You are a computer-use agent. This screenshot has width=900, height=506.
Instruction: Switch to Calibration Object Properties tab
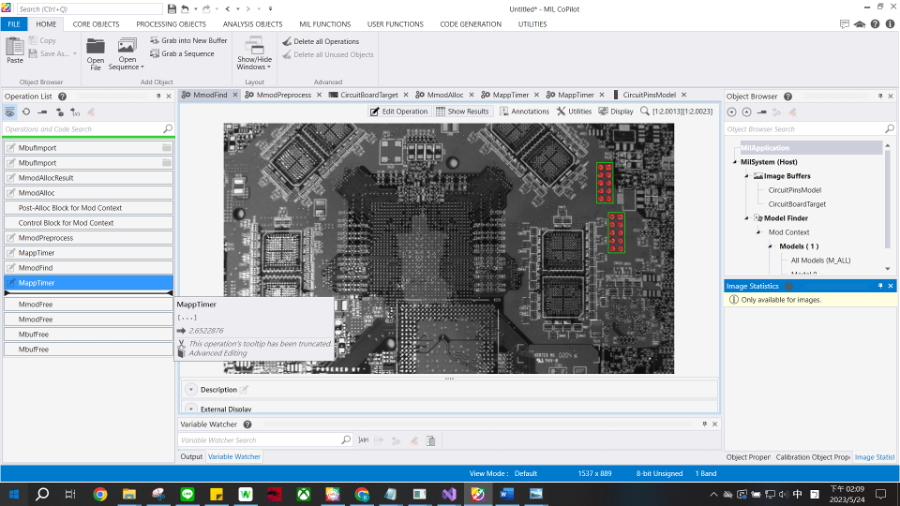pyautogui.click(x=812, y=457)
